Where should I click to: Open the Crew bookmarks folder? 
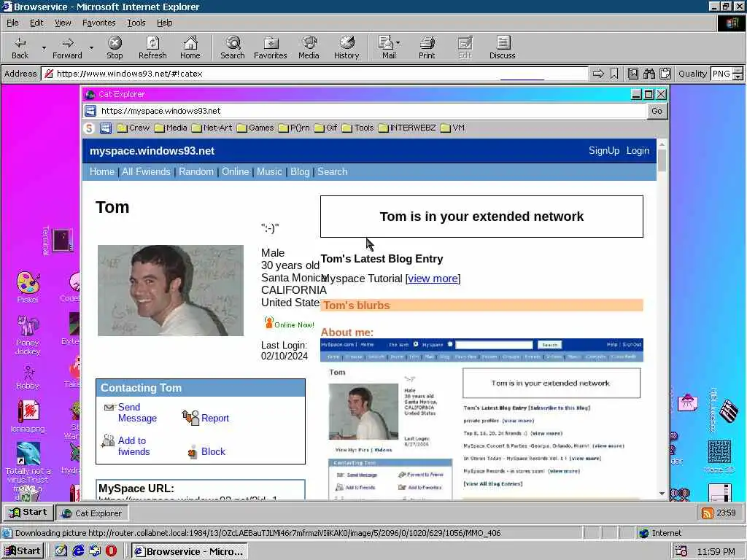133,128
